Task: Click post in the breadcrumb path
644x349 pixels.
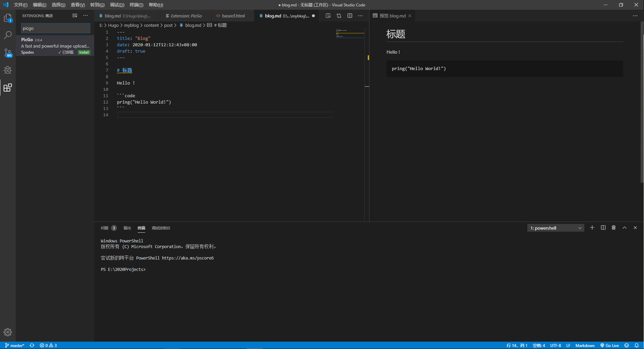Action: tap(168, 25)
